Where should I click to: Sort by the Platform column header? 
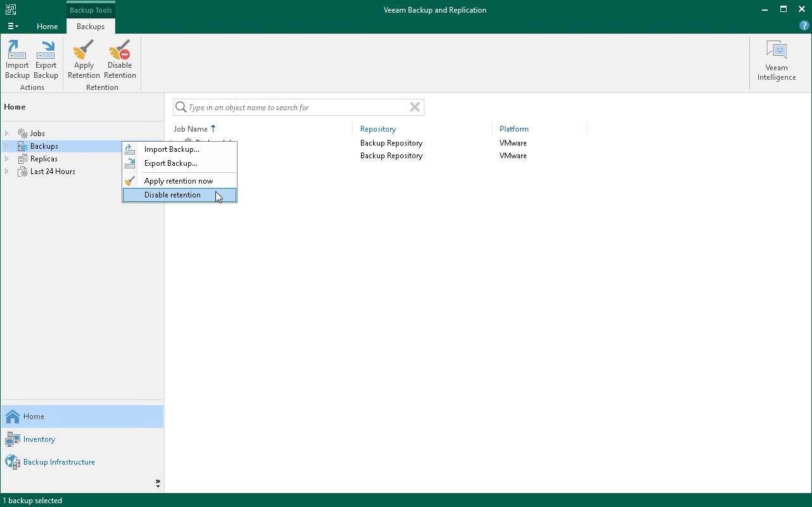pyautogui.click(x=514, y=129)
